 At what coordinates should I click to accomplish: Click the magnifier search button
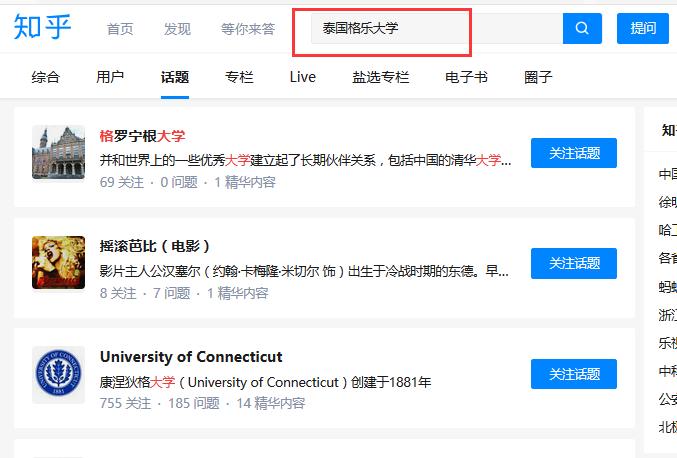tap(582, 28)
